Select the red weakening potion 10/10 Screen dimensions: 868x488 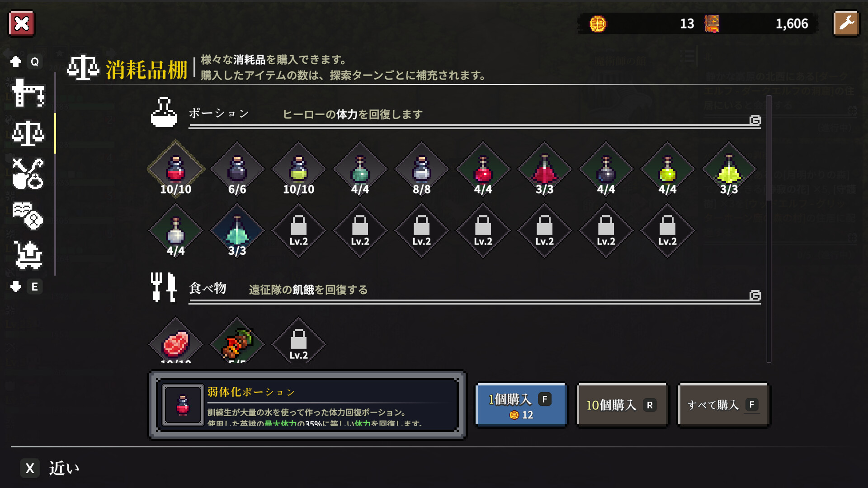point(176,169)
